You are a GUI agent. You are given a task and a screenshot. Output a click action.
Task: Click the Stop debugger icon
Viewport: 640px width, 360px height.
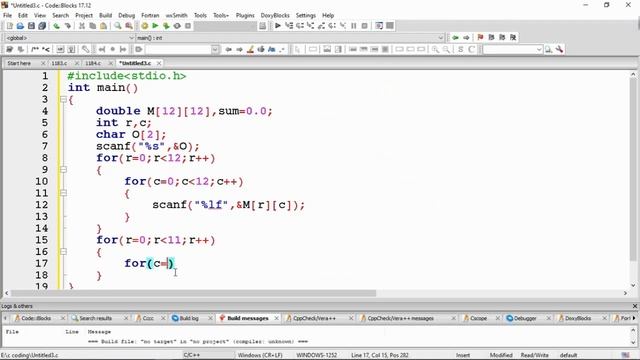click(364, 26)
